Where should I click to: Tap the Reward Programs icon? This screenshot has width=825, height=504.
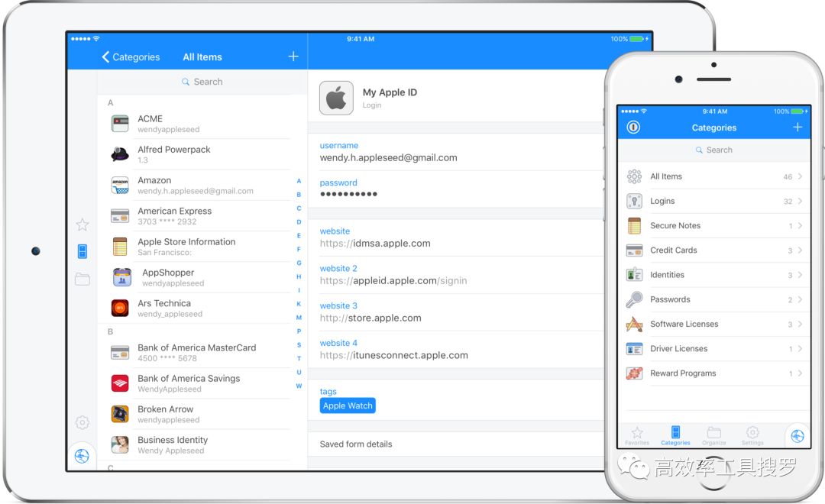click(x=634, y=373)
